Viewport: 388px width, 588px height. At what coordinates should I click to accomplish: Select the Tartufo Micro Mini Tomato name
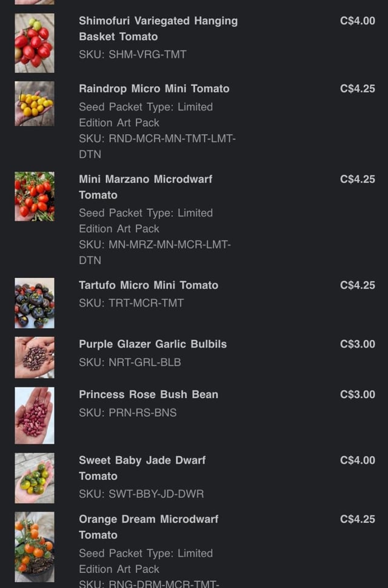click(x=149, y=285)
